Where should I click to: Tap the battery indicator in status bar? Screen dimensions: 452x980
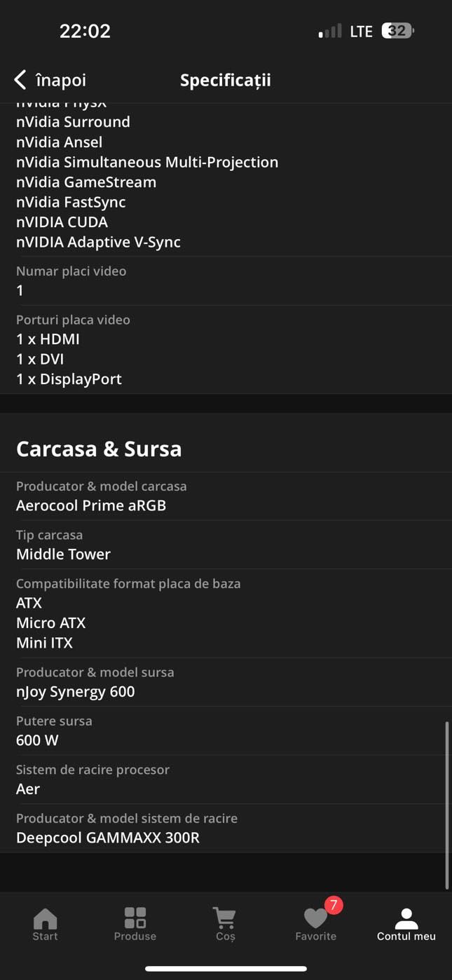(x=398, y=31)
